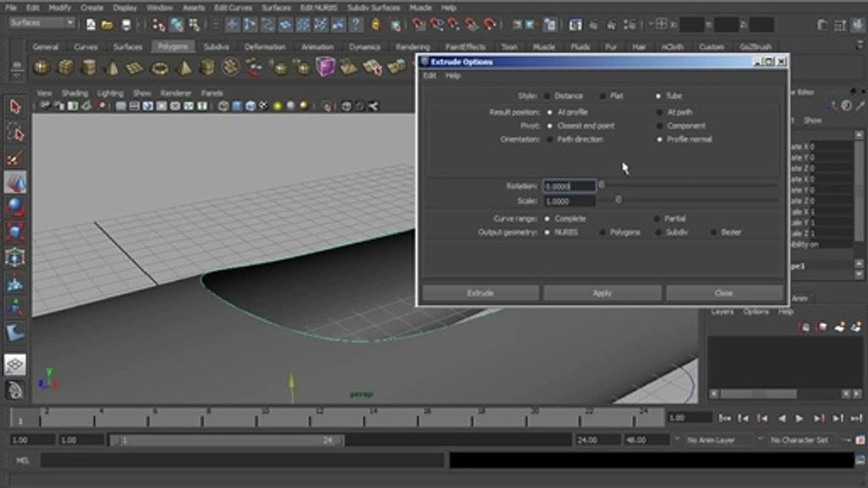
Task: Click the Rotation value input field
Action: 569,186
